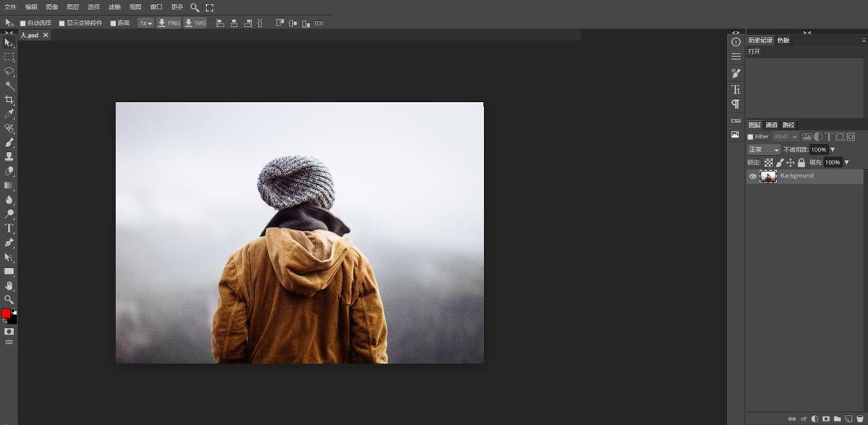Open the CSS panel icon

736,121
